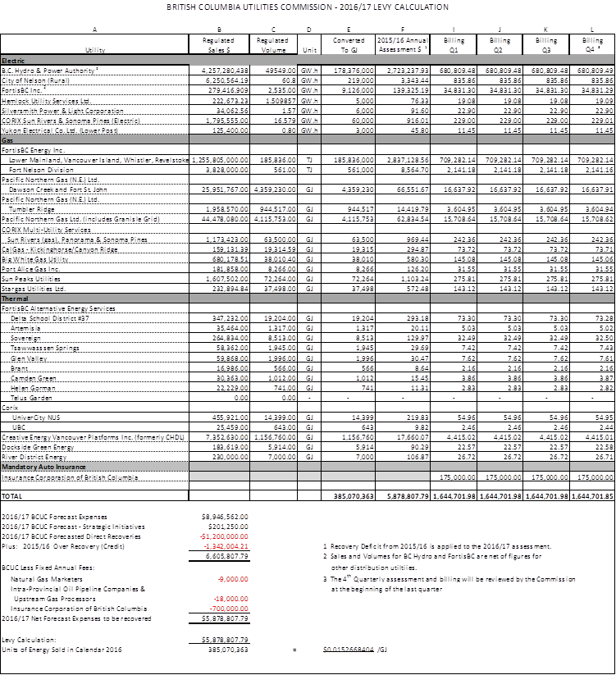This screenshot has height=675, width=616.
Task: Click the Regulated Sales $ column header
Action: (219, 45)
